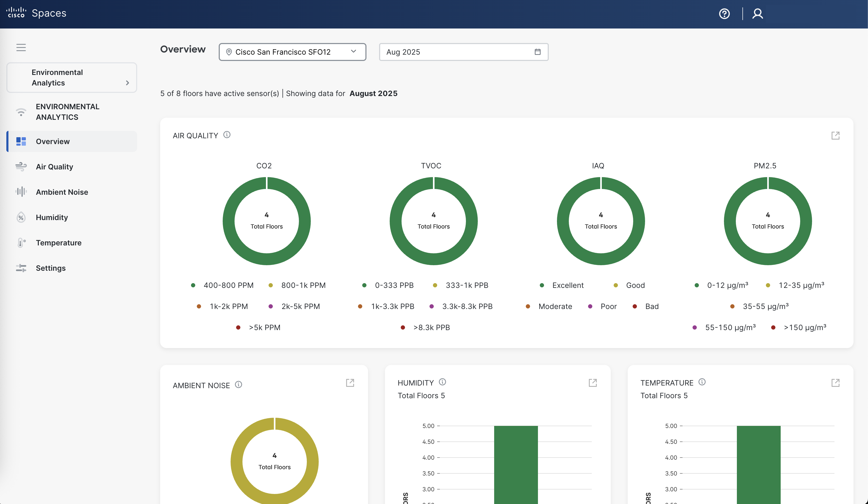Expand the Environmental Analytics panel chevron
This screenshot has width=868, height=504.
tap(127, 83)
